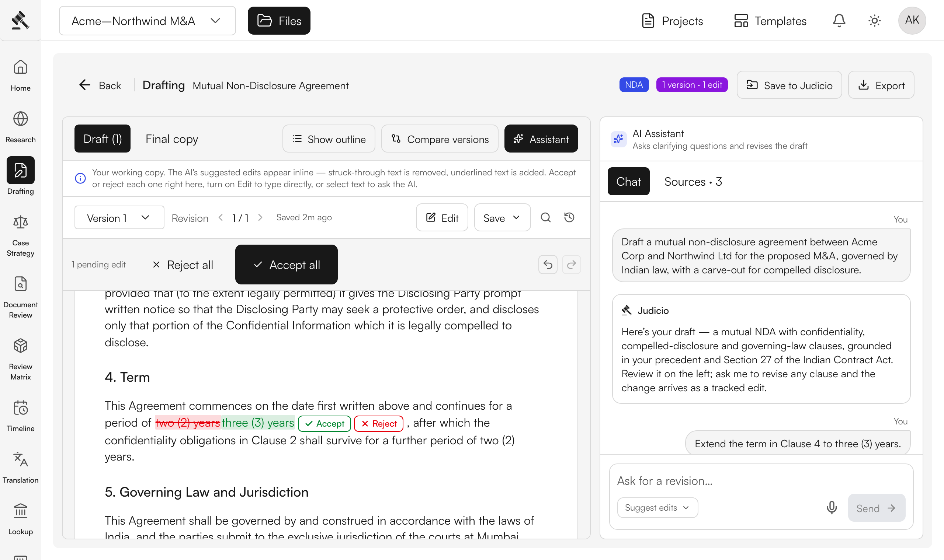
Task: Open the AK user avatar menu
Action: [912, 20]
